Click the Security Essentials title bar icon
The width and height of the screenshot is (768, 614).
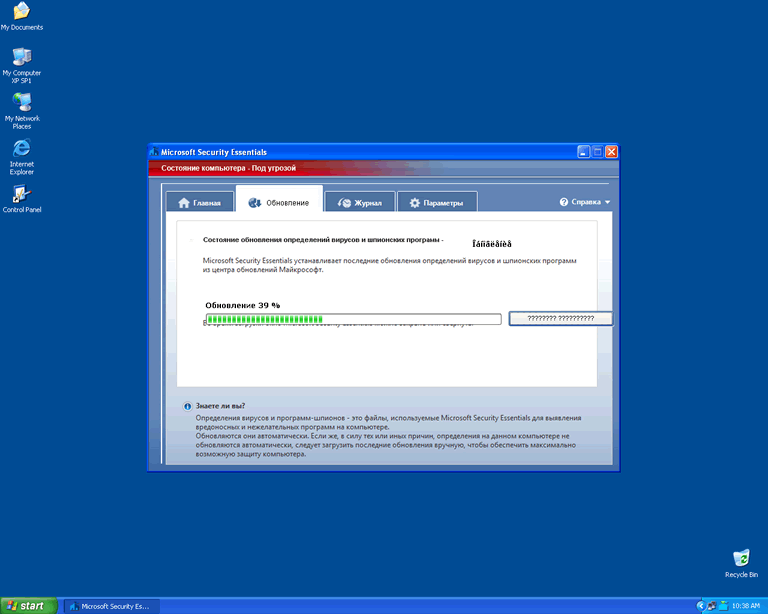[155, 152]
